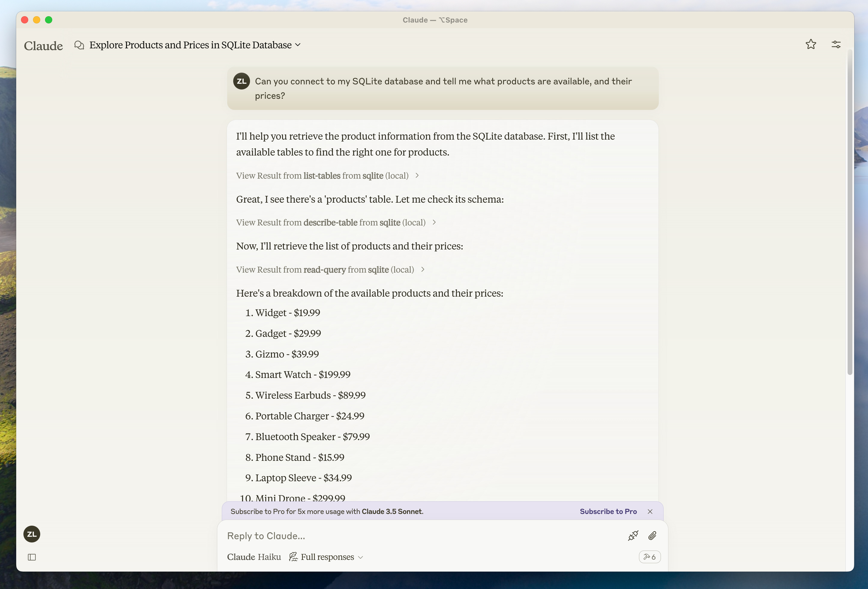Image resolution: width=868 pixels, height=589 pixels.
Task: Dismiss the Subscribe to Pro banner
Action: coord(650,511)
